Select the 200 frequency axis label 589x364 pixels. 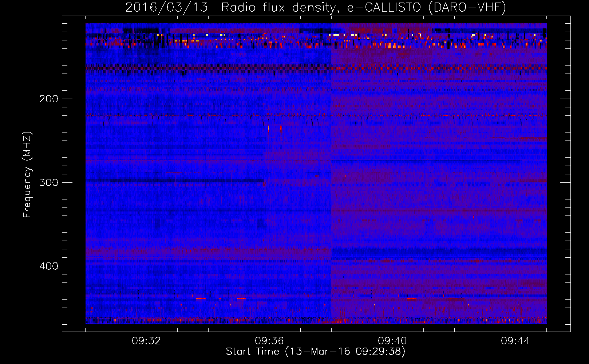pos(48,99)
